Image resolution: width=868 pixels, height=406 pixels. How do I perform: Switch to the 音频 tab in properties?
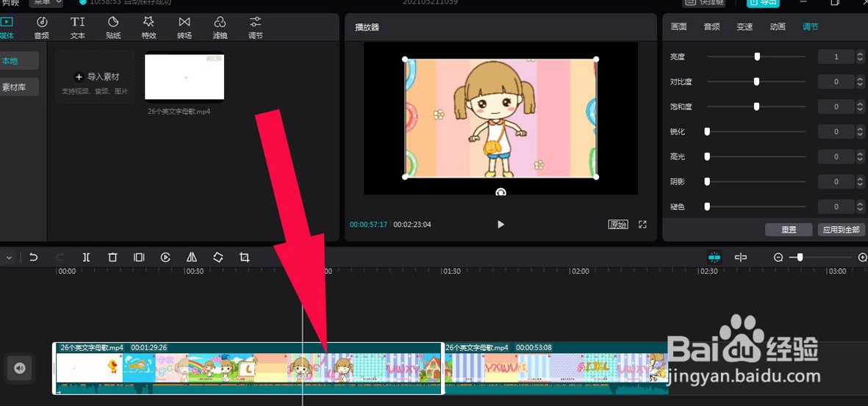pyautogui.click(x=712, y=26)
